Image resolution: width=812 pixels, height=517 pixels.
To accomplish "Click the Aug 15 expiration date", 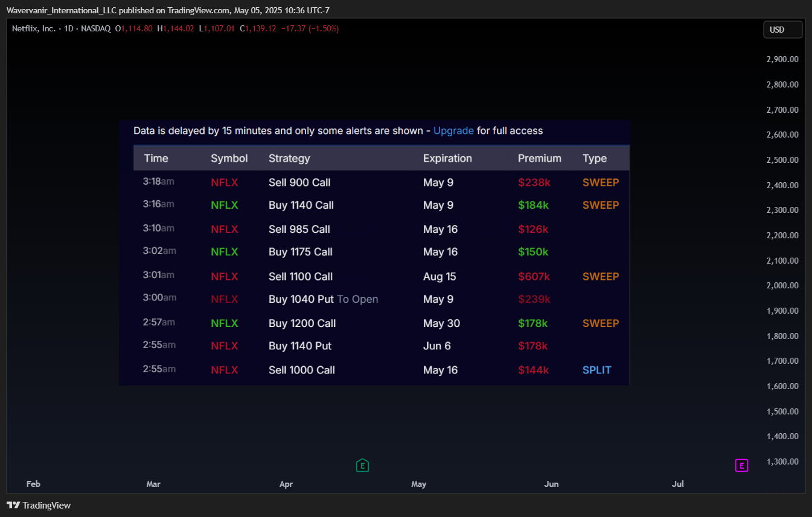I will pyautogui.click(x=440, y=276).
